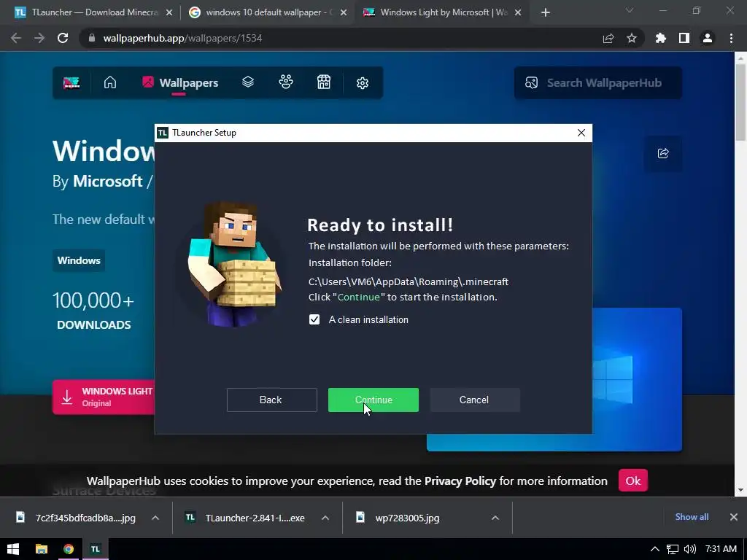Open the Privacy Policy link
This screenshot has width=747, height=560.
(x=460, y=481)
